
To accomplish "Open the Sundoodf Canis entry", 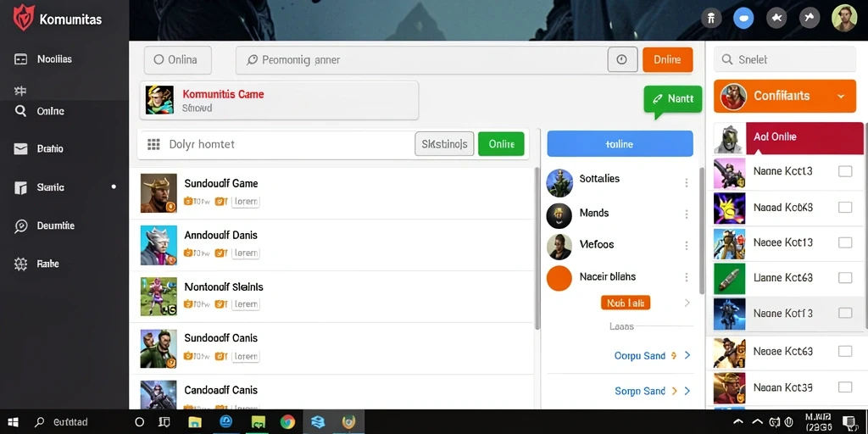I will pyautogui.click(x=332, y=348).
